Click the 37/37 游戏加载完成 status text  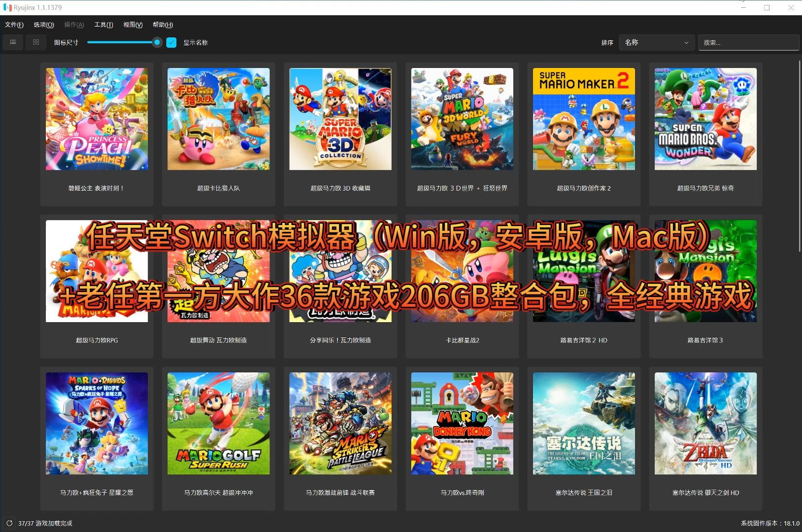click(45, 523)
